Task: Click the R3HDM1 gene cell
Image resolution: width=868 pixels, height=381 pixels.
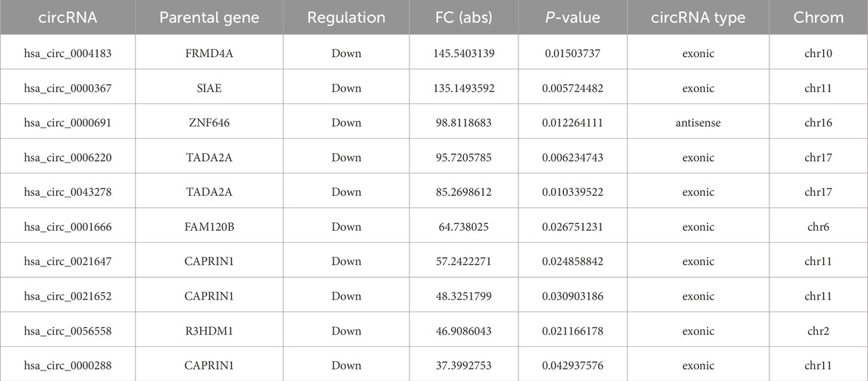Action: (209, 331)
